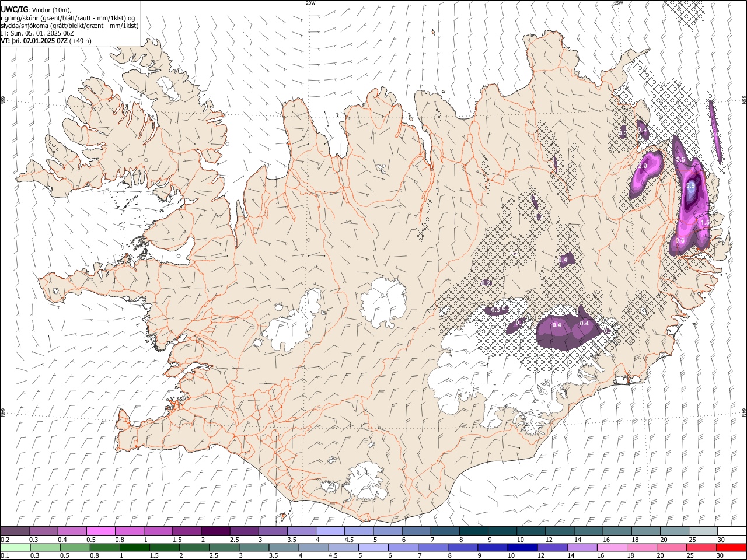The width and height of the screenshot is (747, 560).
Task: Click the '66N' latitude label on right edge
Action: [x=744, y=100]
